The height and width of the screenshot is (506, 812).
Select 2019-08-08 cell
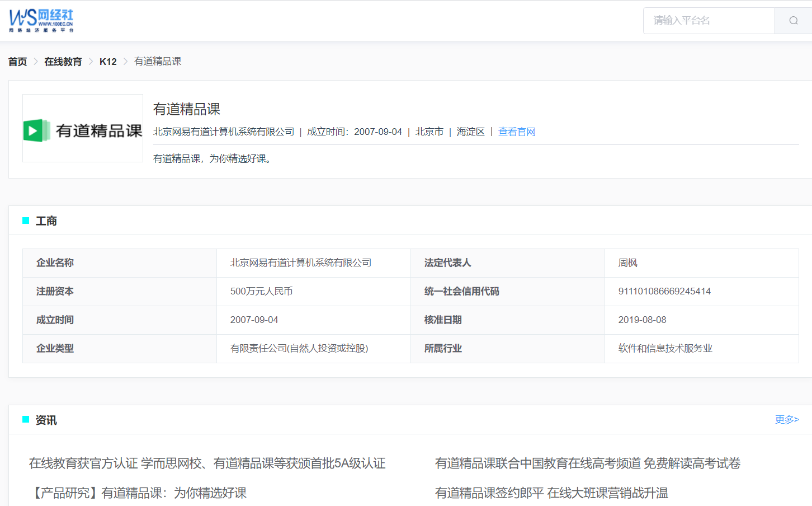pos(702,320)
